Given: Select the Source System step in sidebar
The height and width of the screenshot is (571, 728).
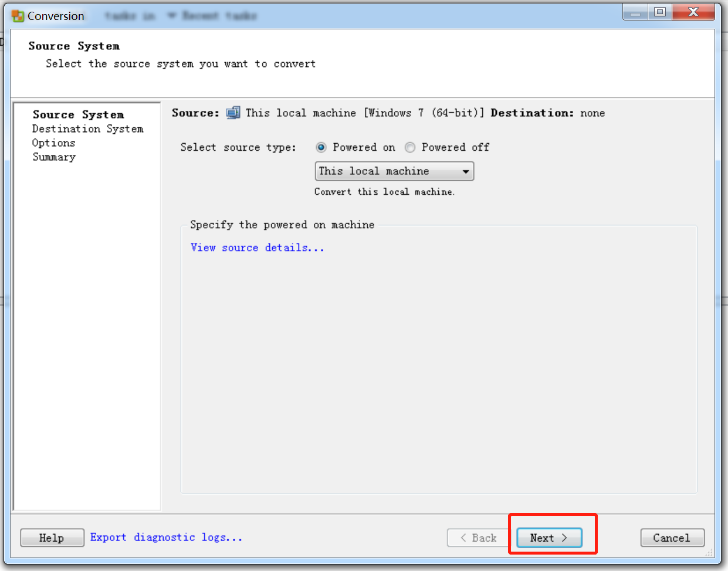Looking at the screenshot, I should tap(79, 114).
